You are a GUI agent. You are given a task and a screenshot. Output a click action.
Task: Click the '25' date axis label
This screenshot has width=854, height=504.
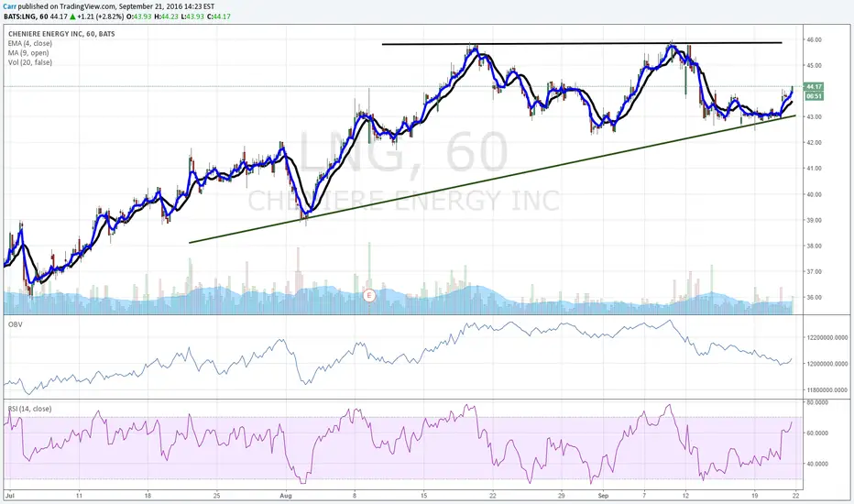coord(217,496)
